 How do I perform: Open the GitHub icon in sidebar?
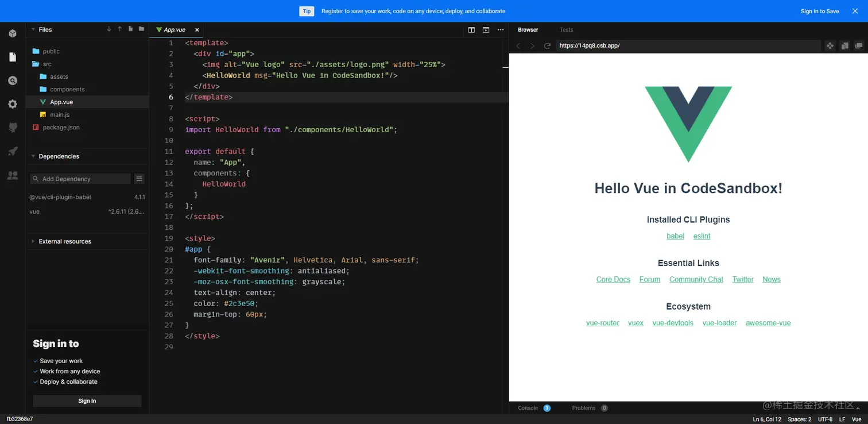tap(13, 128)
